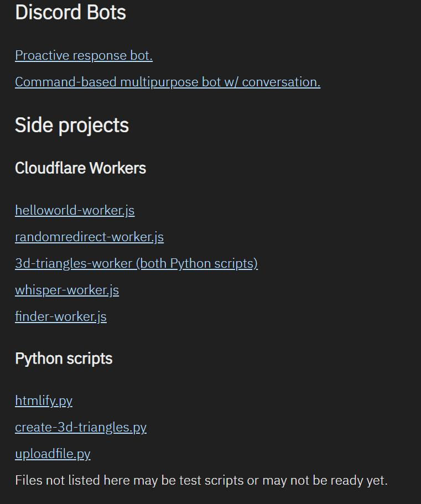Open uploadfile.py link
Screen dimensions: 421x504
click(x=53, y=454)
